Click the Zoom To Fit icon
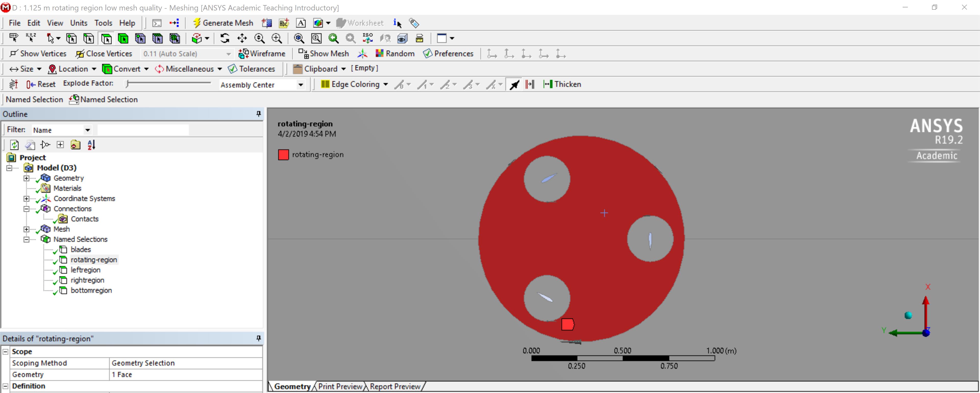Image resolution: width=980 pixels, height=393 pixels. pyautogui.click(x=299, y=38)
